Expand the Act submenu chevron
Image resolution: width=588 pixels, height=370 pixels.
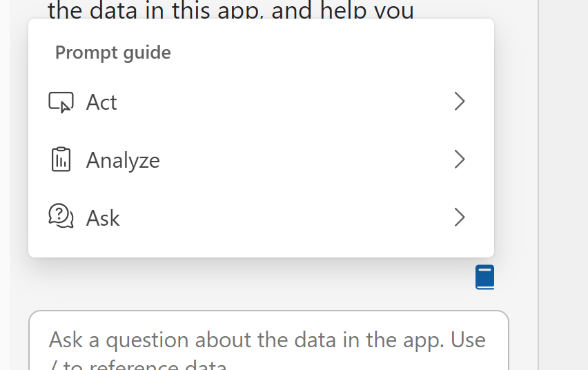[460, 102]
